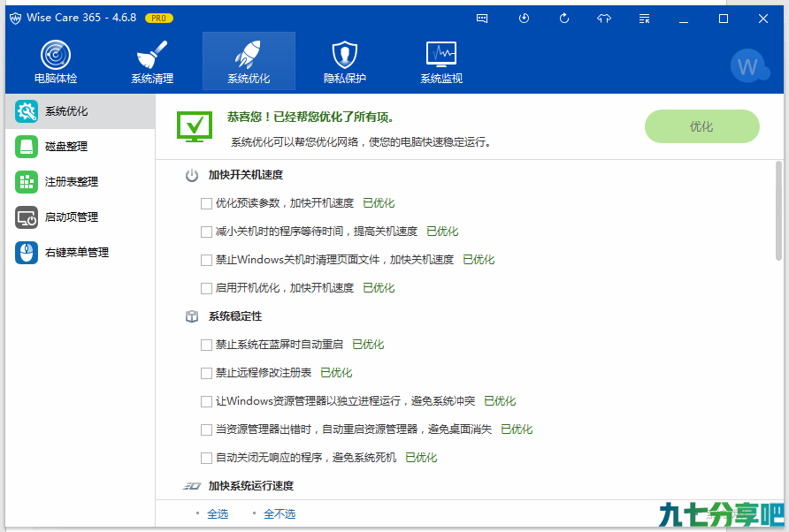Image resolution: width=789 pixels, height=532 pixels.
Task: Tick 禁止Windows关机时清理页面文件 checkbox
Action: tap(206, 260)
